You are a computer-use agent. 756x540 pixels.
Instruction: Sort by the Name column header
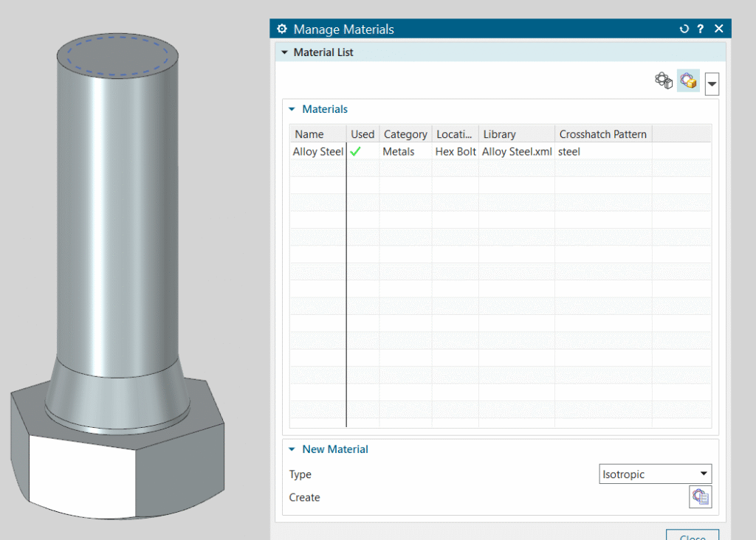click(309, 134)
